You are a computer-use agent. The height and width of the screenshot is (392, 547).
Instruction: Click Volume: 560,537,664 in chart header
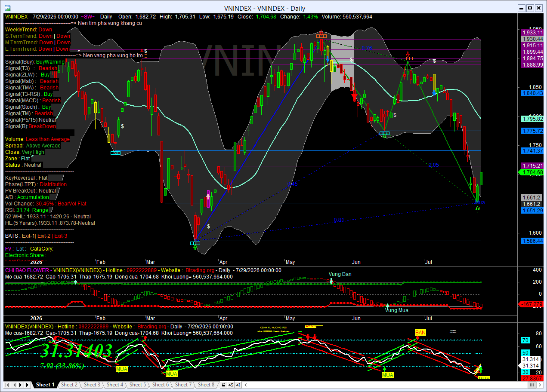(347, 17)
